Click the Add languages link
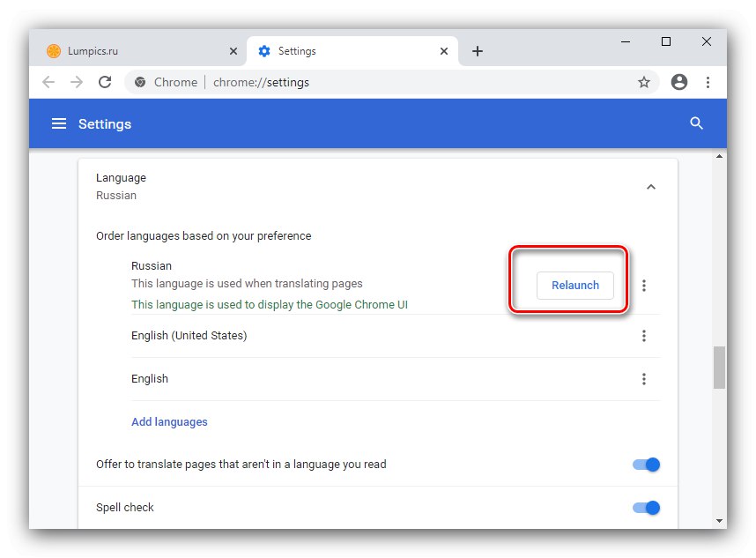The width and height of the screenshot is (756, 558). 169,422
